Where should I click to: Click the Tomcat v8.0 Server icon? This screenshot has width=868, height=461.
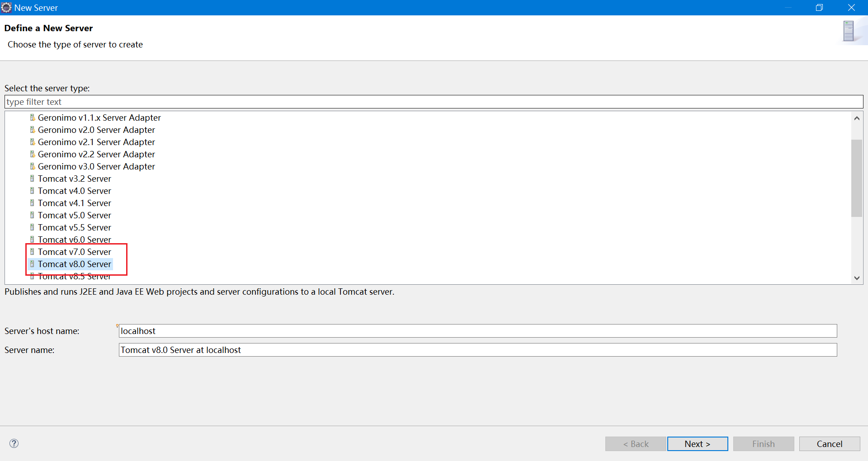(x=32, y=264)
